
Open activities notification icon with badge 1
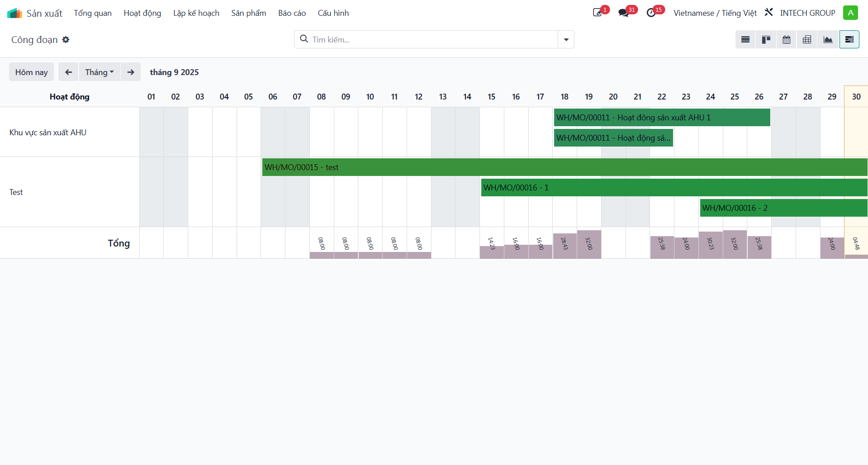pyautogui.click(x=598, y=13)
